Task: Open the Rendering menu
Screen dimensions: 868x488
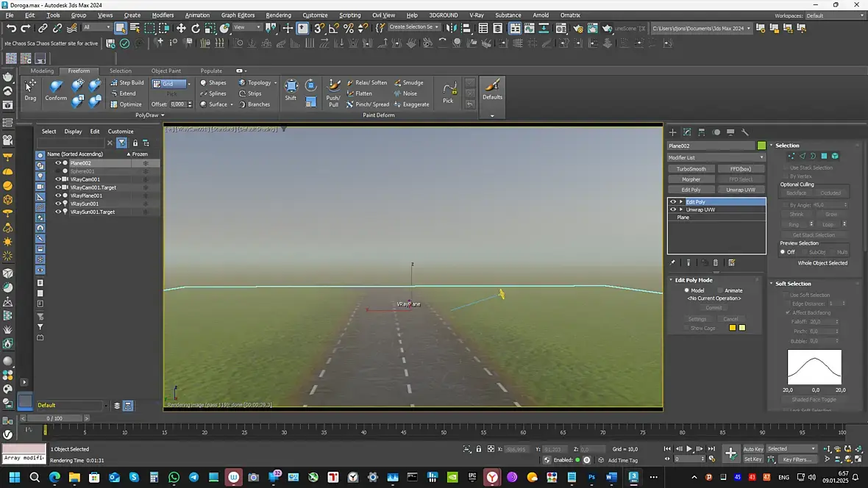Action: click(x=278, y=15)
